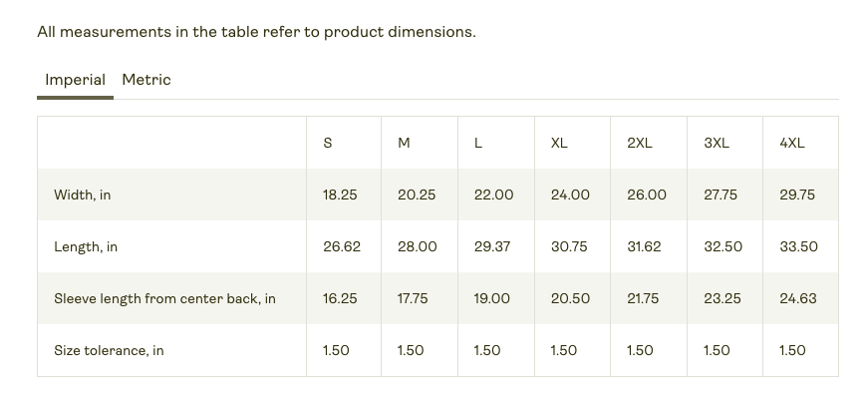The height and width of the screenshot is (395, 868).
Task: Select the 30.75 length value for XL
Action: click(x=569, y=247)
